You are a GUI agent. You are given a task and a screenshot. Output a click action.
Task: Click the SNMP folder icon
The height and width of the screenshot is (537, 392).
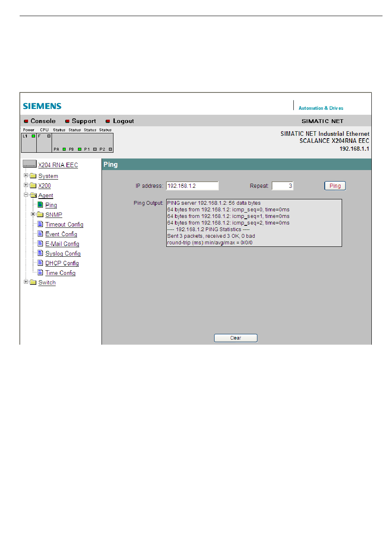tap(40, 215)
